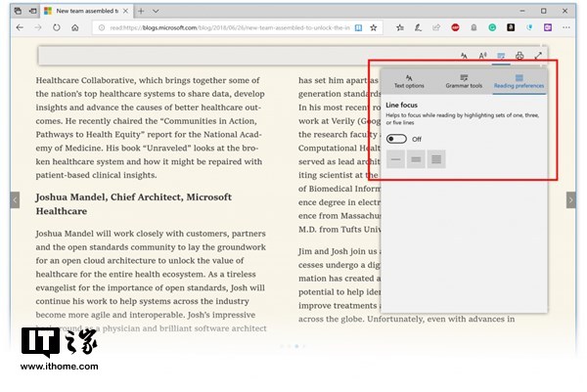587x392 pixels.
Task: Go to next page with right arrow
Action: (x=571, y=200)
